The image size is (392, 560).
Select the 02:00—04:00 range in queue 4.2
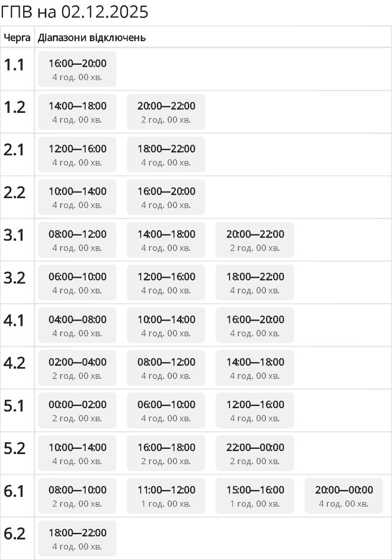[77, 368]
